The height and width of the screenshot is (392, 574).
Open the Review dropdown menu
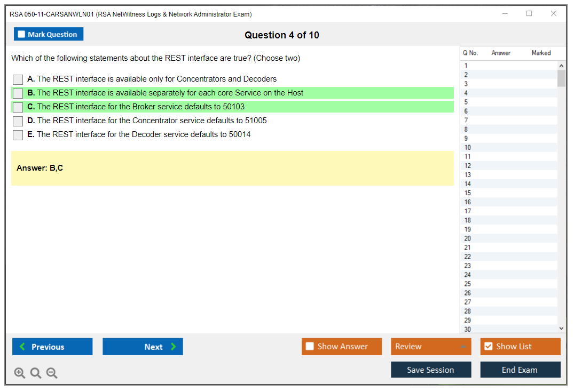point(430,347)
